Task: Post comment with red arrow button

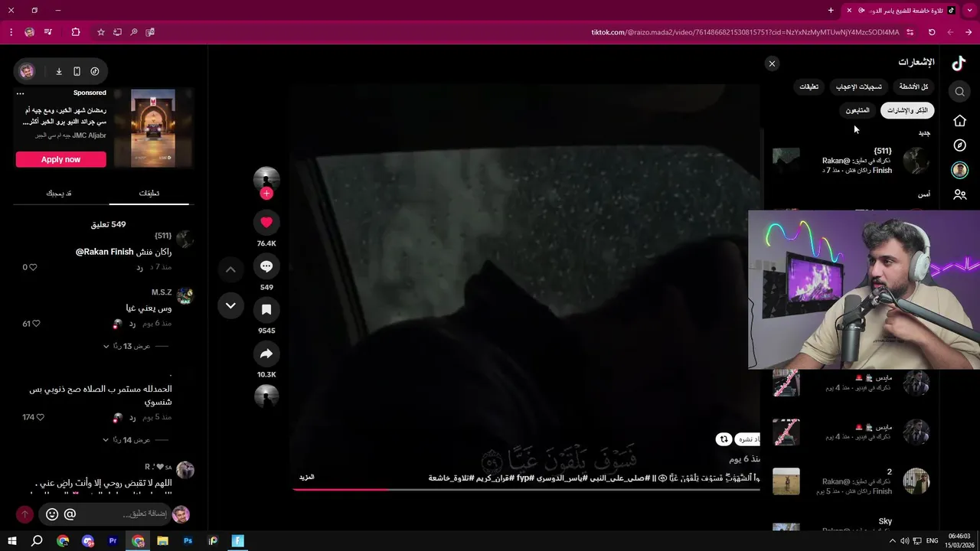Action: tap(24, 514)
